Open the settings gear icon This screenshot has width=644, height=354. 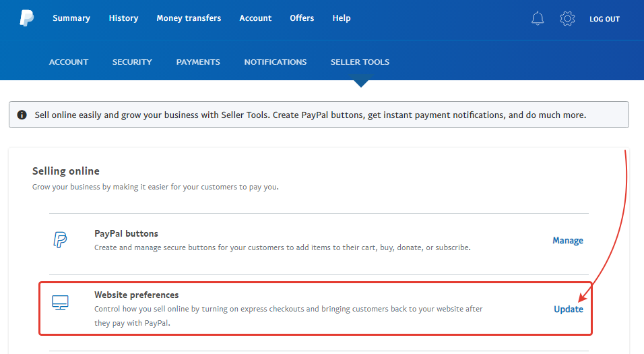[567, 18]
